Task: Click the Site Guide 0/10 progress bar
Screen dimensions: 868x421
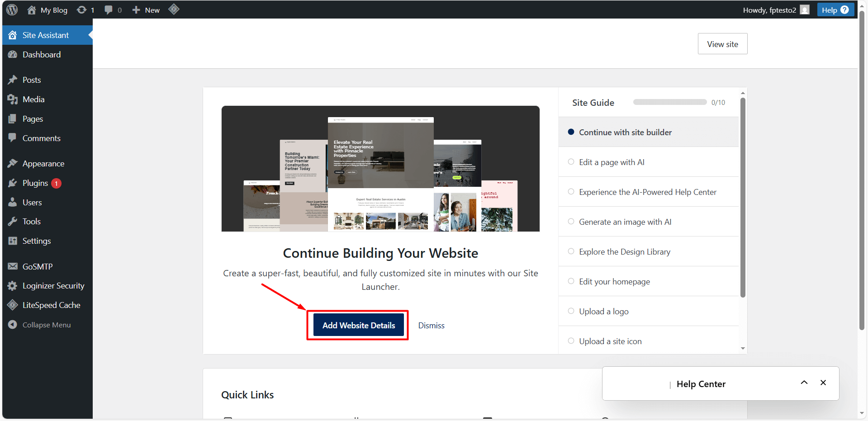Action: coord(669,102)
